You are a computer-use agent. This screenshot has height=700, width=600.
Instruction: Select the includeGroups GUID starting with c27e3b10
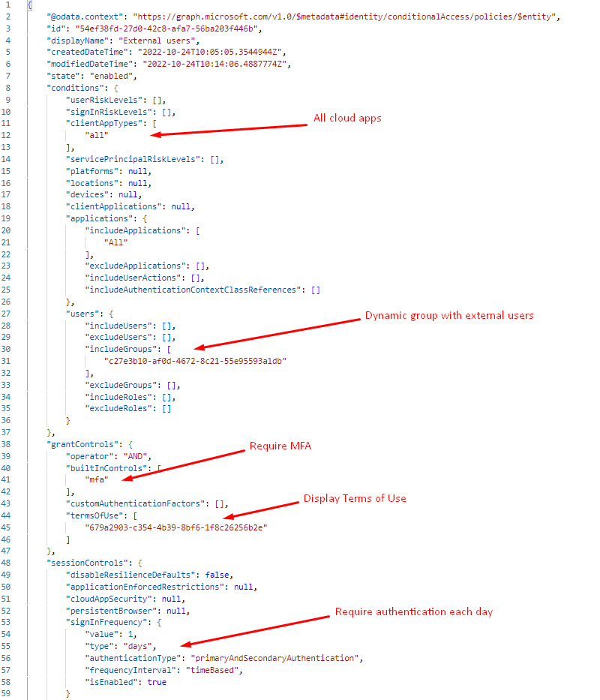[x=196, y=361]
